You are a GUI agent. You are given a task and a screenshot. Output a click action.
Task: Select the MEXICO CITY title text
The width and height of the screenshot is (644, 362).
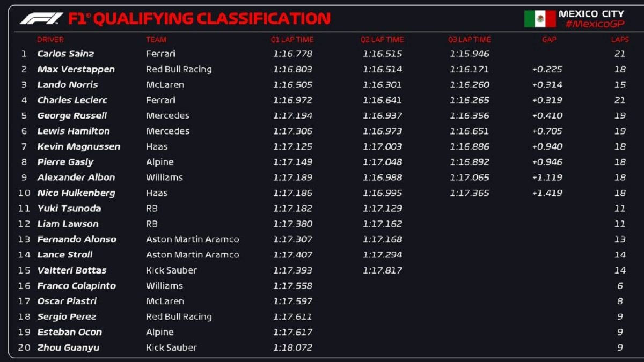click(591, 14)
